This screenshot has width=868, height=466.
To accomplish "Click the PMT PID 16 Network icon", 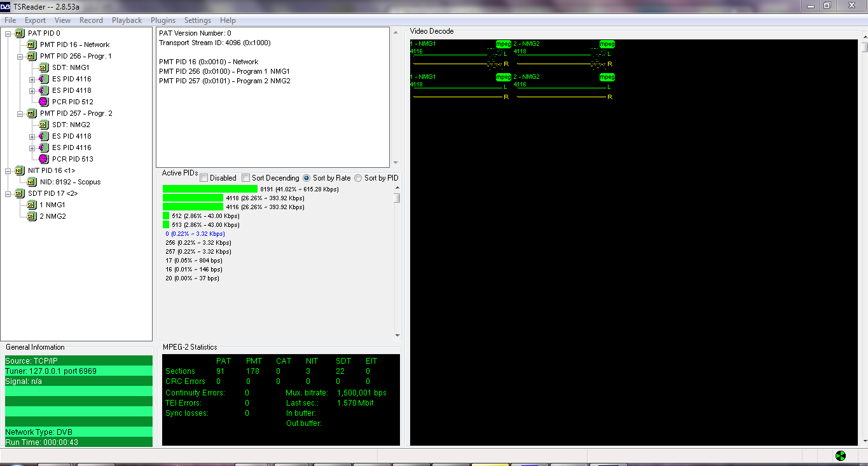I will tap(31, 45).
